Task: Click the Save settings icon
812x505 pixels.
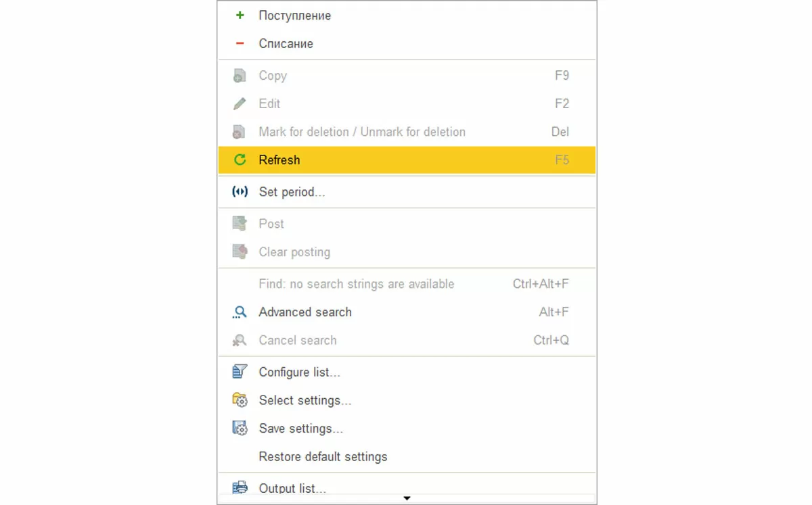Action: pyautogui.click(x=240, y=429)
